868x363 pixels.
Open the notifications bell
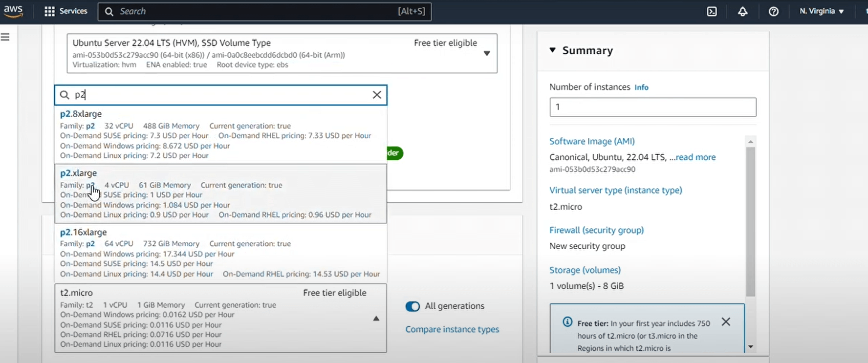click(x=742, y=11)
